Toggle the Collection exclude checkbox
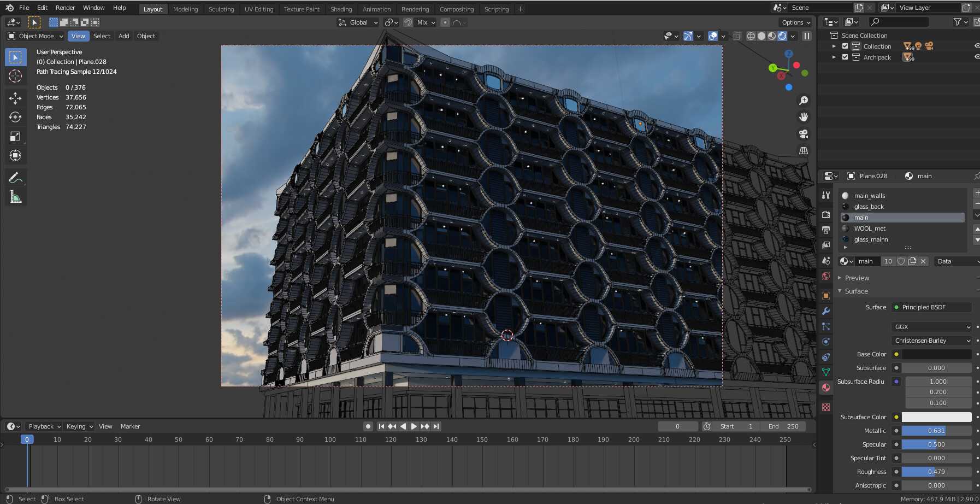Viewport: 980px width, 504px height. (845, 46)
